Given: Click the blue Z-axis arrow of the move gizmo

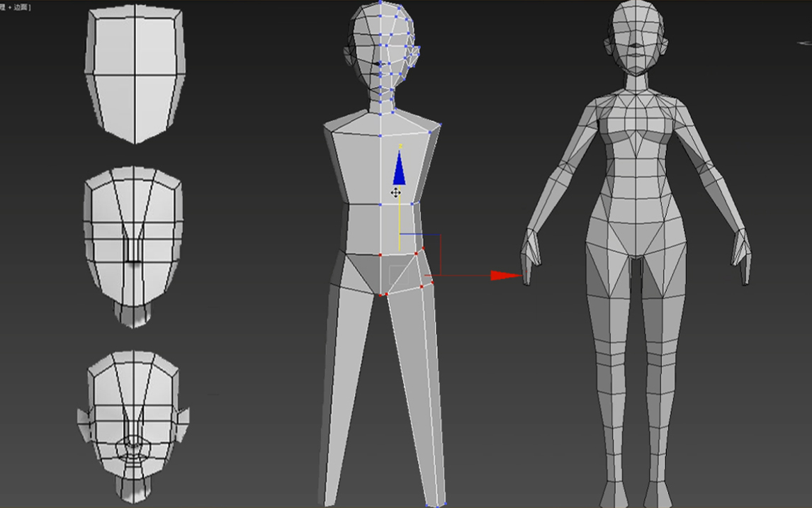Looking at the screenshot, I should click(398, 169).
